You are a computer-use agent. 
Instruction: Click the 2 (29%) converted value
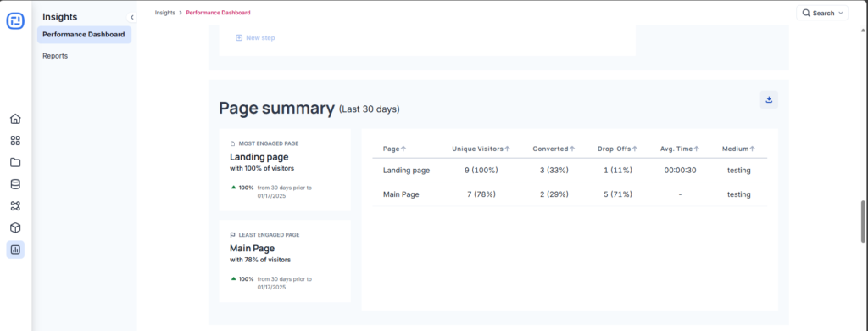[554, 194]
